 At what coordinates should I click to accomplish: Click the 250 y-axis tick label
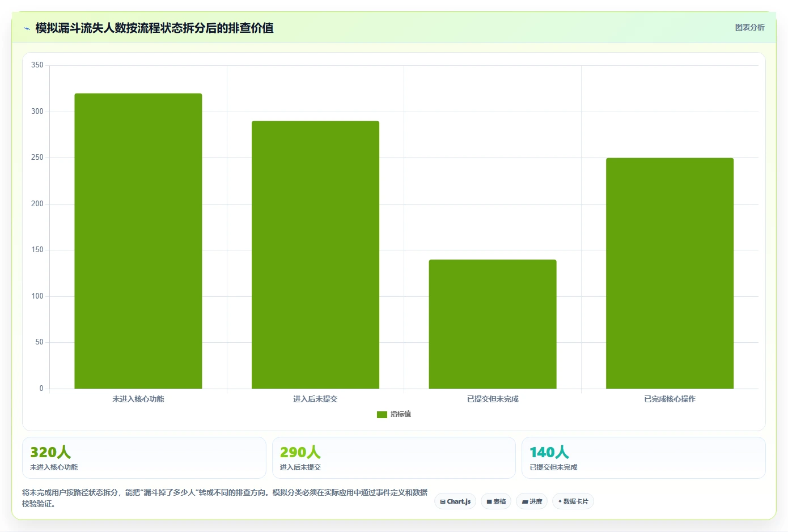[37, 158]
